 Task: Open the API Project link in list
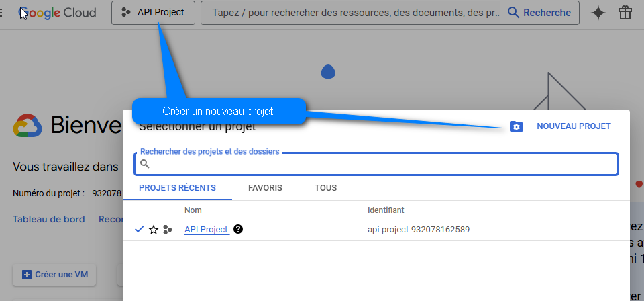coord(206,230)
